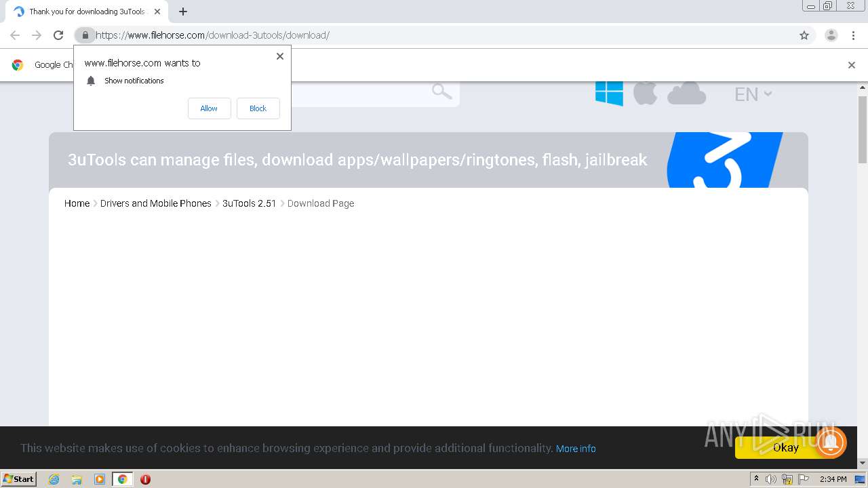Open the EN language dropdown
The width and height of the screenshot is (868, 488).
(x=753, y=94)
